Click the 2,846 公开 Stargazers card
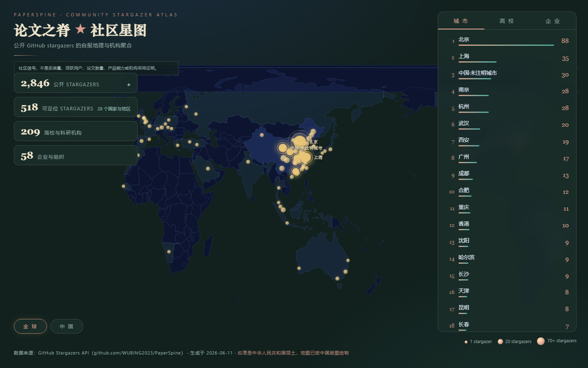Screen dimensions: 588x368 76,83
